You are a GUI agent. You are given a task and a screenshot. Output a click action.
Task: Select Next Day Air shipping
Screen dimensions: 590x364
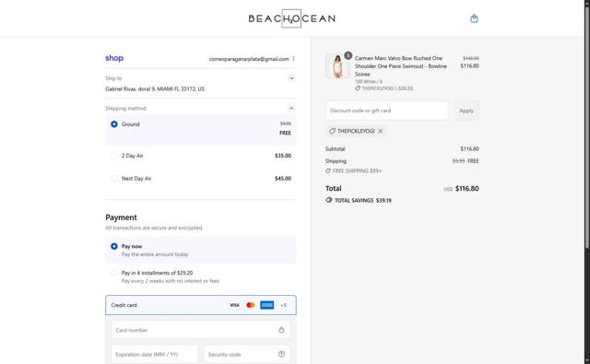coord(114,178)
